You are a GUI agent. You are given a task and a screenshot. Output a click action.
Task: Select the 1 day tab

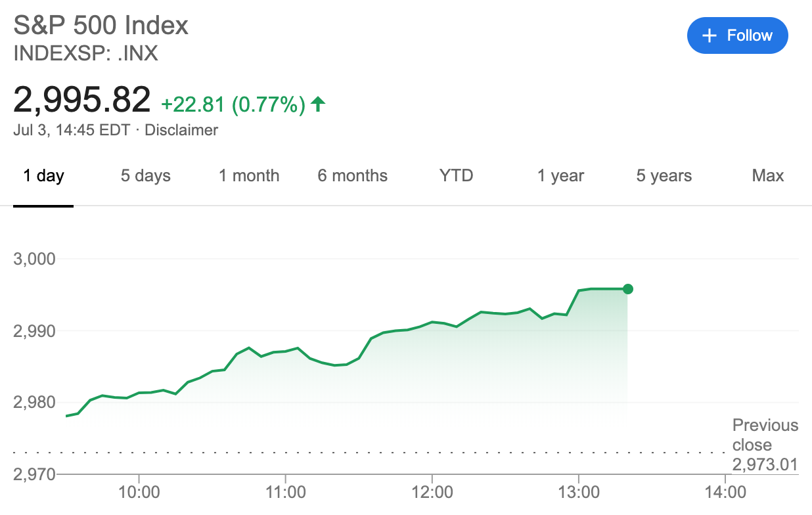43,176
